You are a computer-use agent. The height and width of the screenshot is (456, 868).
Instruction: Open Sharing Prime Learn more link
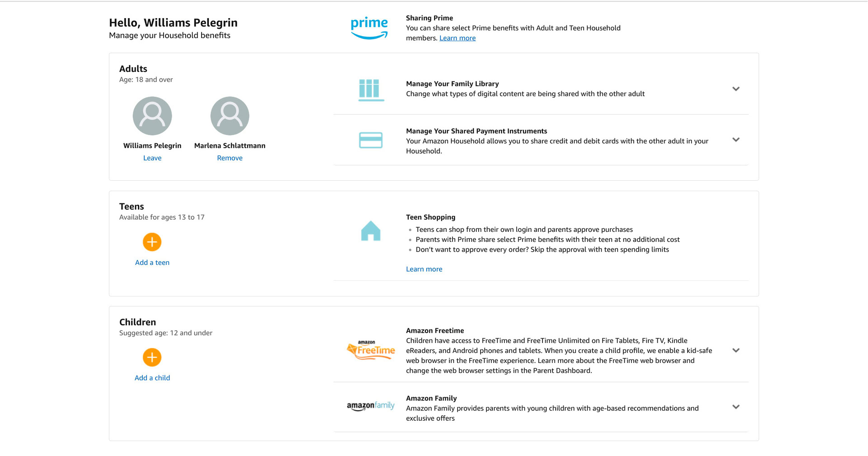pos(457,38)
